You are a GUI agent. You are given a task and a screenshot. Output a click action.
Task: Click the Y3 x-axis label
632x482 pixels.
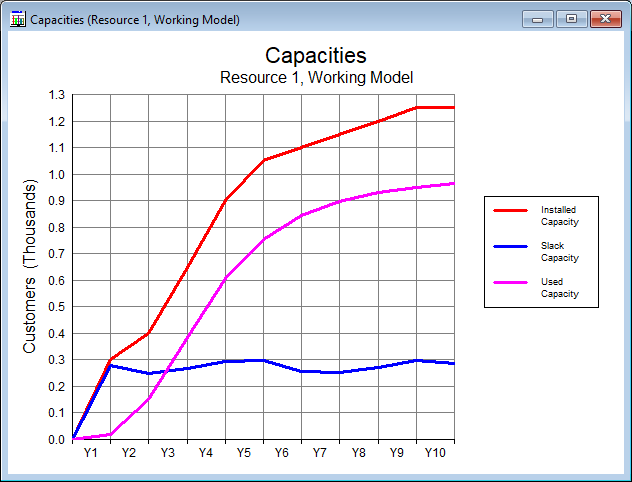168,453
